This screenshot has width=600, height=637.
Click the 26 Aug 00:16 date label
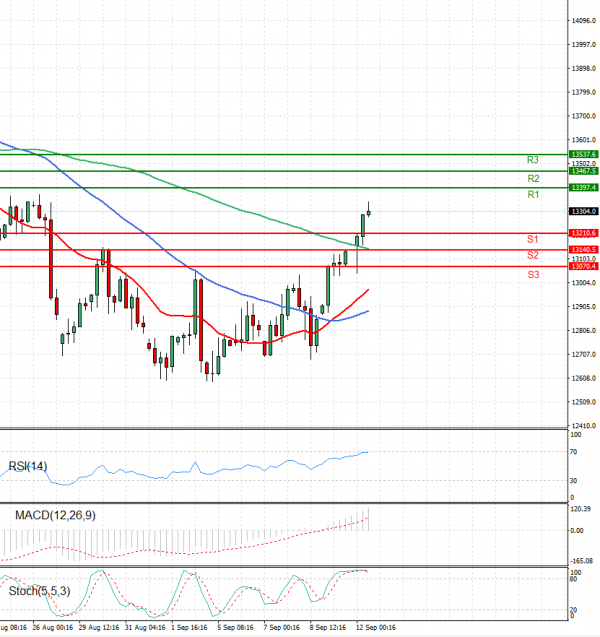52,628
